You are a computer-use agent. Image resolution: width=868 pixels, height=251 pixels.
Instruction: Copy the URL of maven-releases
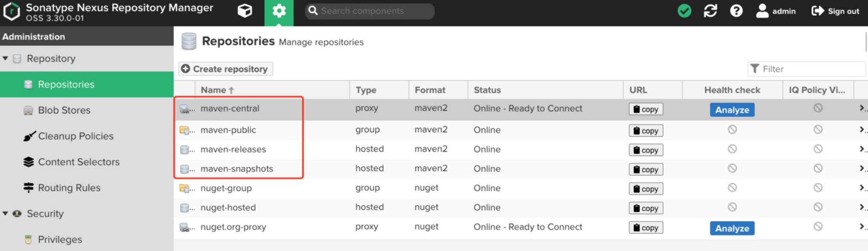646,150
